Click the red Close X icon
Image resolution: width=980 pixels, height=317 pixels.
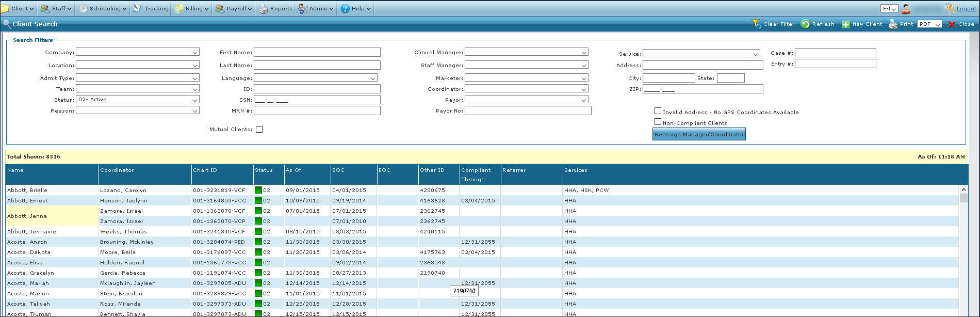click(952, 24)
